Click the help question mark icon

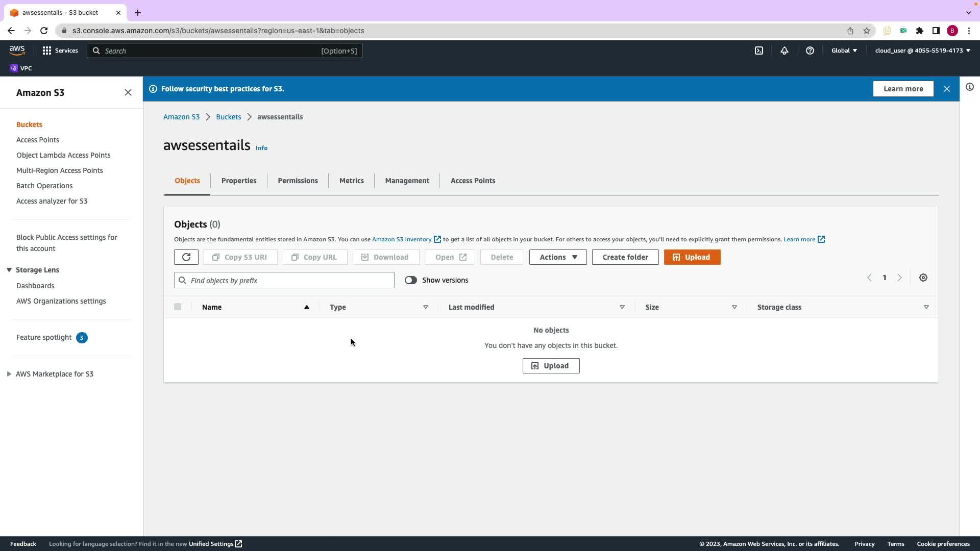tap(810, 51)
